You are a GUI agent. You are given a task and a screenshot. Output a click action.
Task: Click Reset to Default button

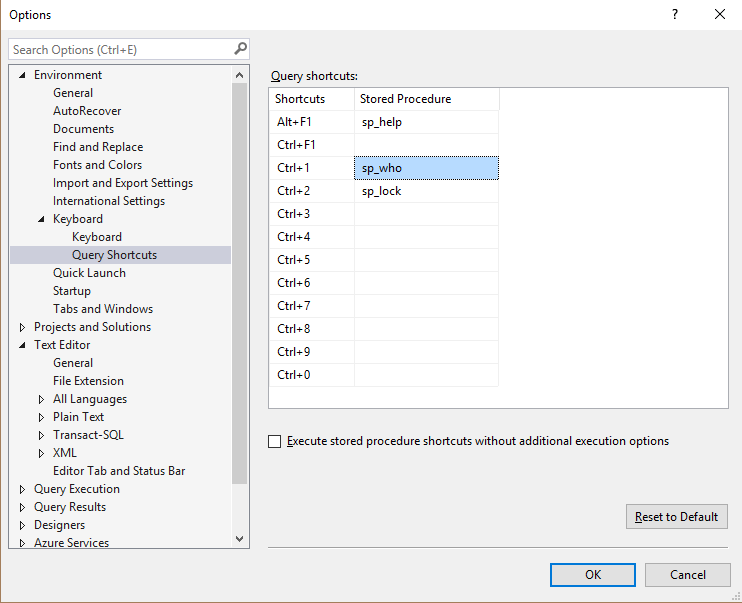tap(676, 517)
